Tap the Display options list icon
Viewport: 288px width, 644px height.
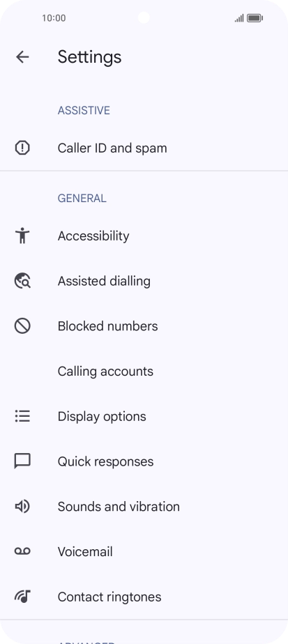tap(22, 416)
